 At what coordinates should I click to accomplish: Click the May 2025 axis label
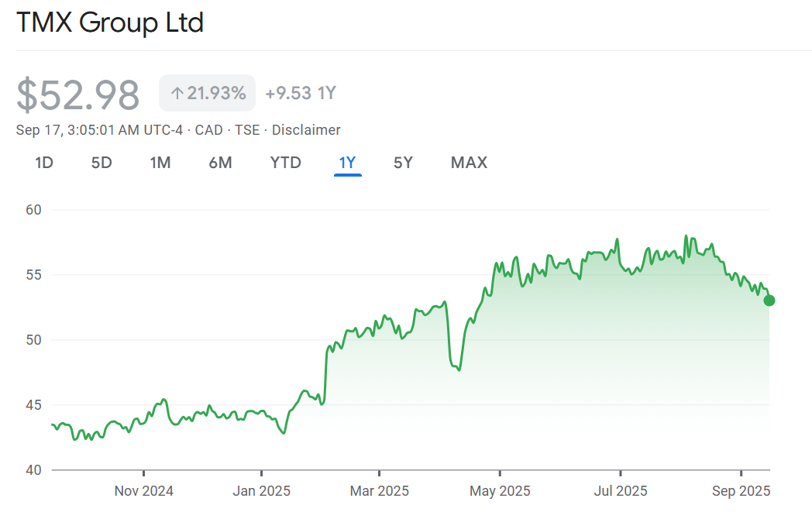[x=500, y=491]
